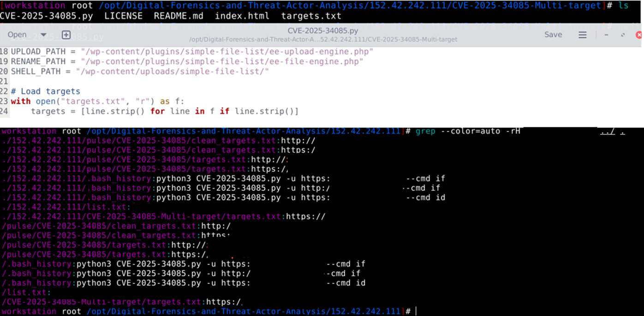Click the Open button in gedit

[x=17, y=35]
